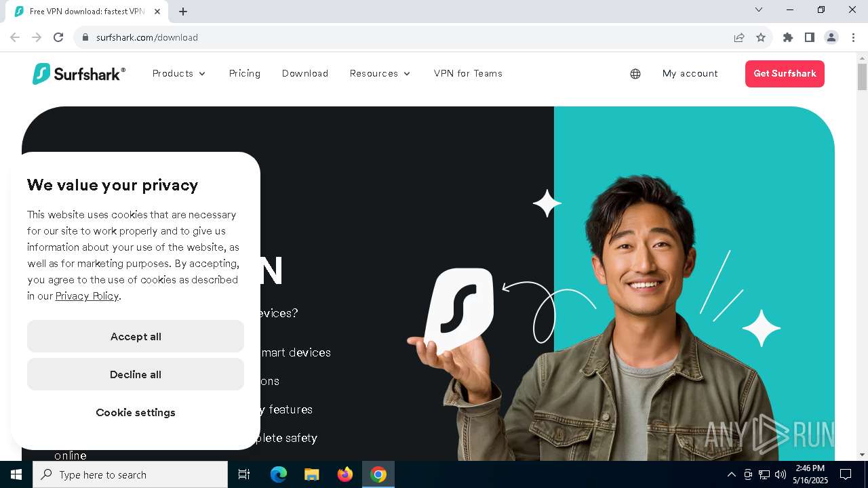Toggle the browser side panel

(x=810, y=37)
